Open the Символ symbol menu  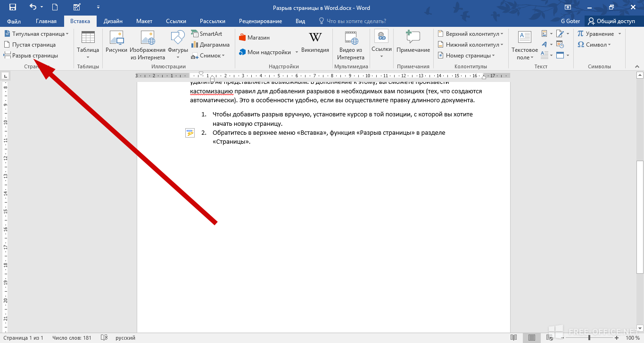point(594,45)
